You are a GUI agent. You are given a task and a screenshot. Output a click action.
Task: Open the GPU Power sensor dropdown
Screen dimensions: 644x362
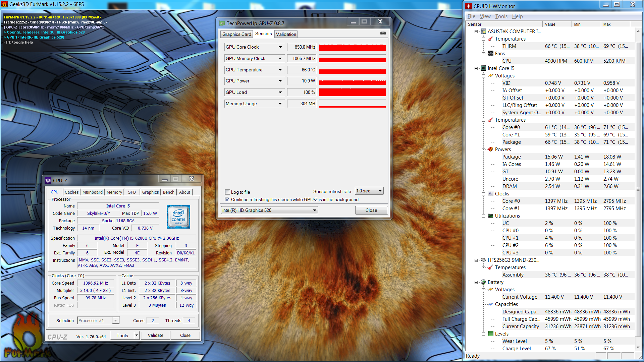[x=280, y=81]
